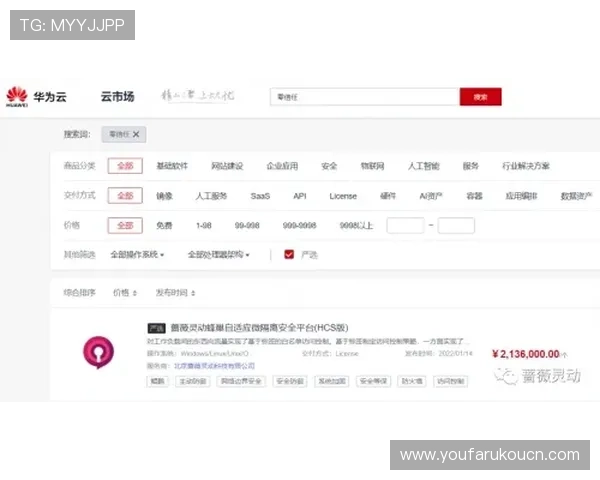The height and width of the screenshot is (480, 600).
Task: Filter category by 服务
Action: click(x=471, y=166)
